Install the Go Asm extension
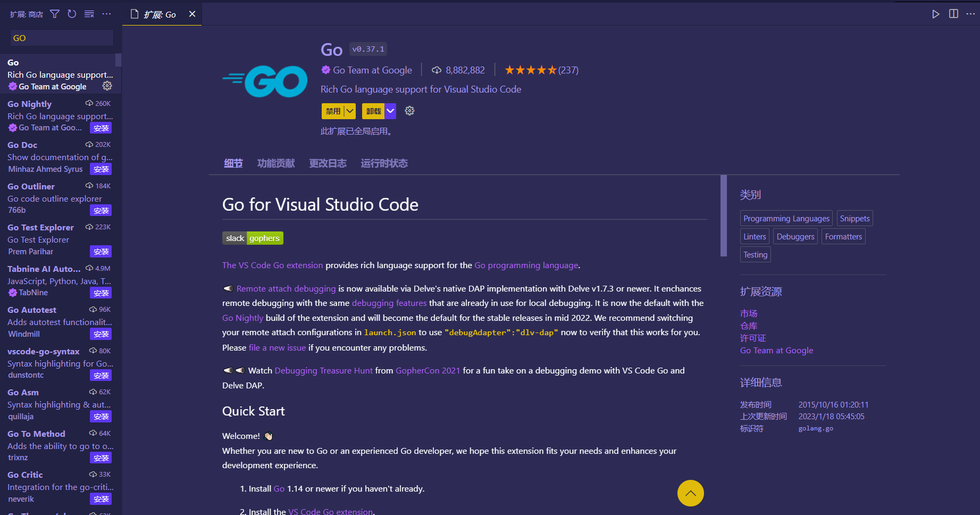Image resolution: width=980 pixels, height=515 pixels. coord(101,417)
